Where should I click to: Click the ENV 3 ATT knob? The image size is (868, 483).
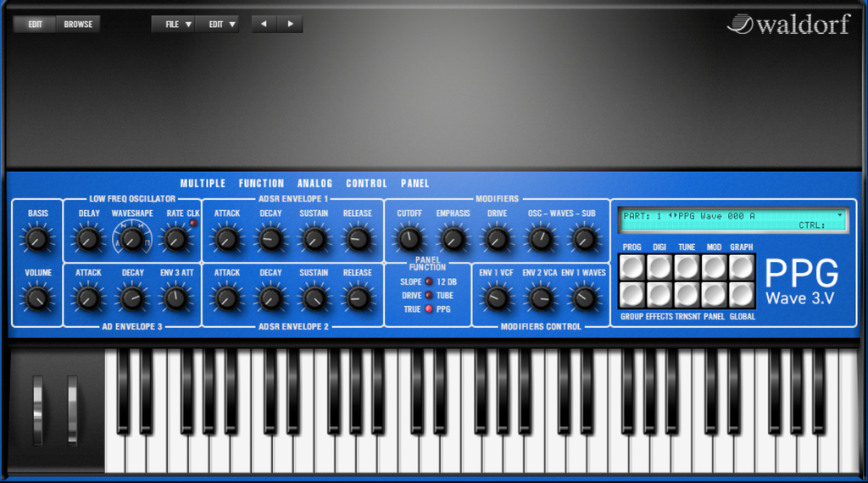pyautogui.click(x=176, y=299)
